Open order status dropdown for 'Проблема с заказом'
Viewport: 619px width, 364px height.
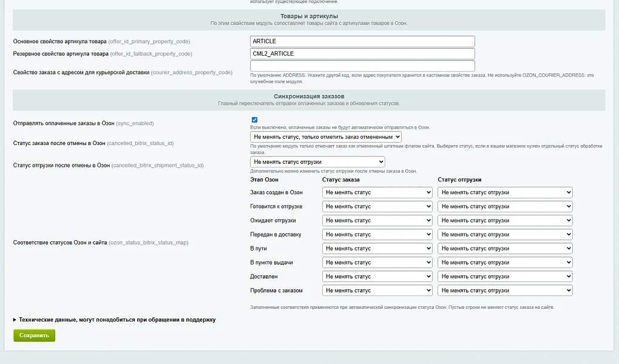point(377,291)
